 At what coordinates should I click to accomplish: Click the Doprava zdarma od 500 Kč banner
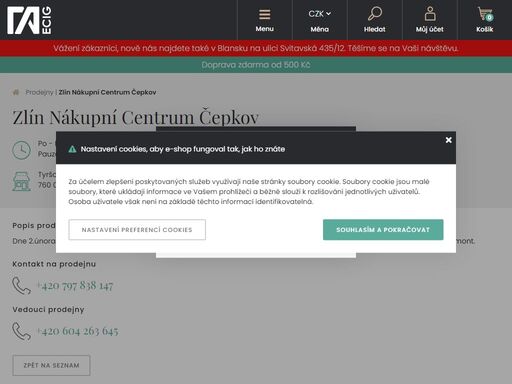(x=256, y=65)
